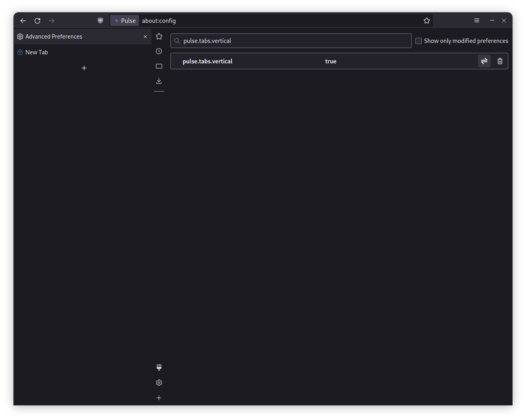Enable Show only modified preferences
The height and width of the screenshot is (420, 526).
[418, 41]
